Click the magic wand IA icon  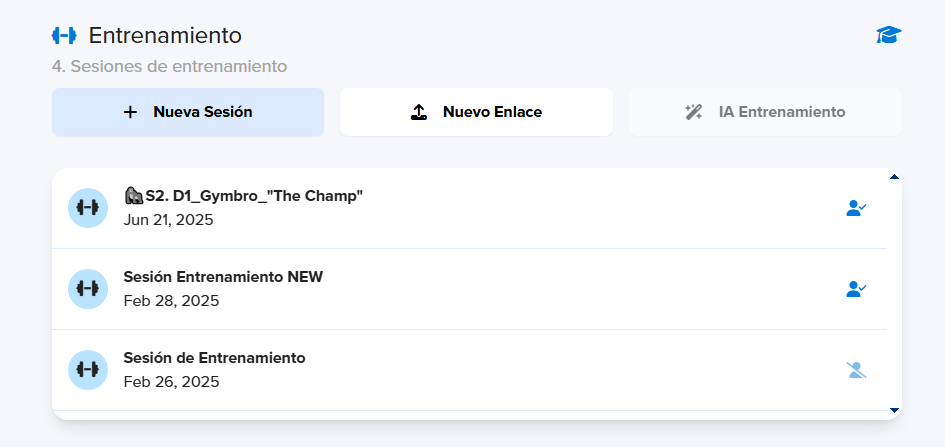[x=694, y=112]
